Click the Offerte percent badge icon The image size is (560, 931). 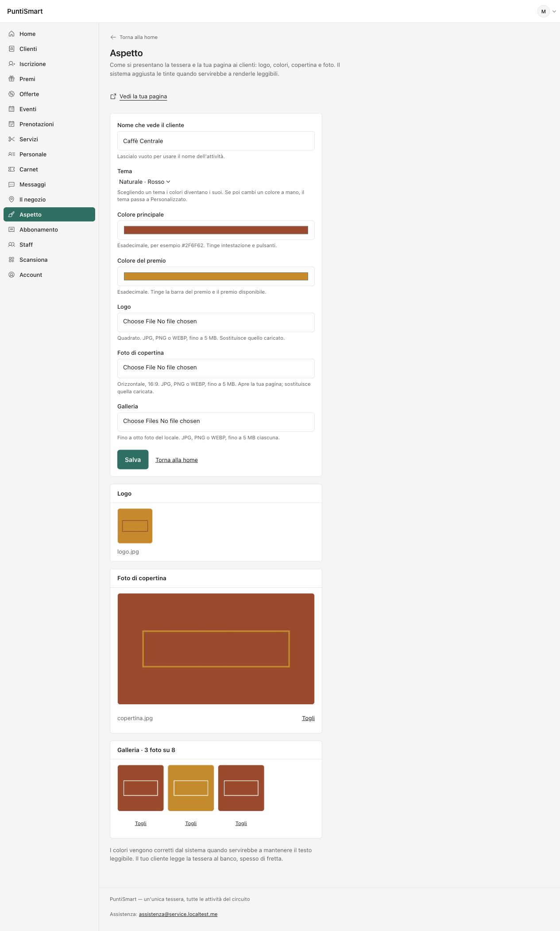click(x=12, y=94)
